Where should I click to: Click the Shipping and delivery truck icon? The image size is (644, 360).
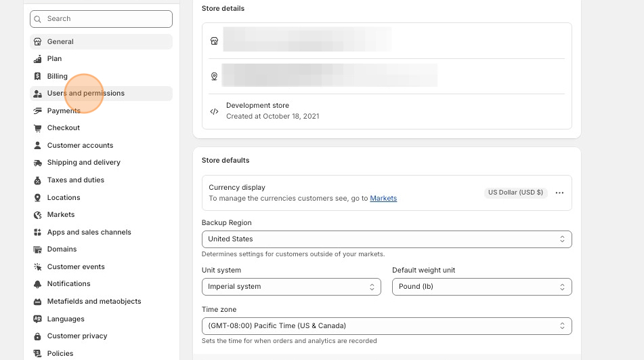[38, 163]
